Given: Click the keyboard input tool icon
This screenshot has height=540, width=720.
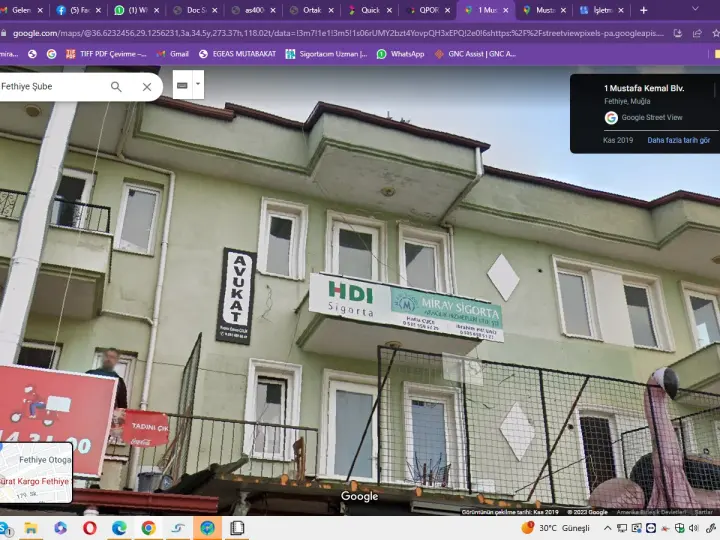Looking at the screenshot, I should click(182, 85).
